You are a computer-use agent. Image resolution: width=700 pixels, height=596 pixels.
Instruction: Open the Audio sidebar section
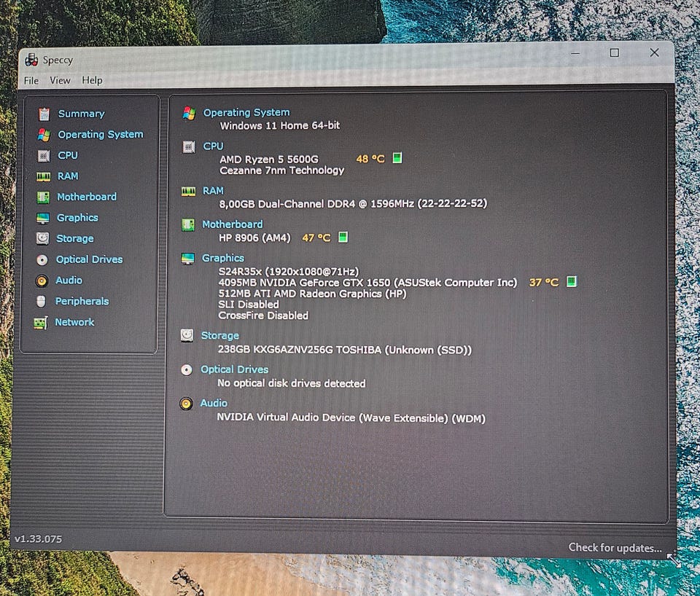pyautogui.click(x=69, y=281)
